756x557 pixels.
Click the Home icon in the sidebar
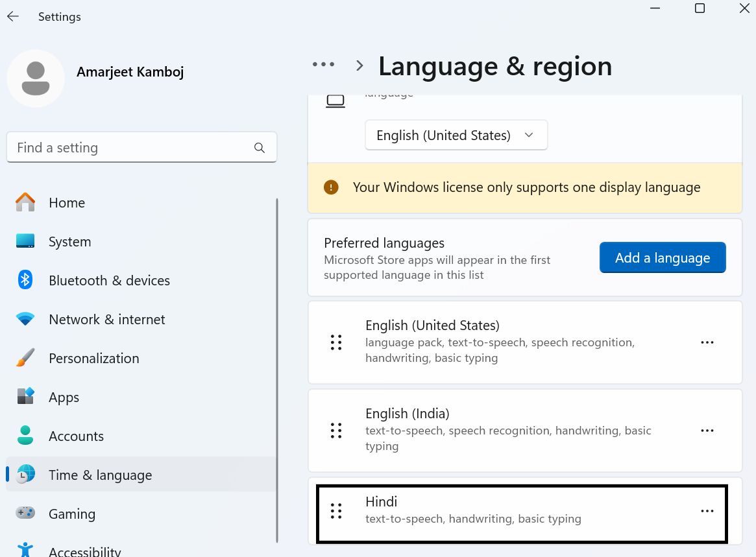pos(25,202)
